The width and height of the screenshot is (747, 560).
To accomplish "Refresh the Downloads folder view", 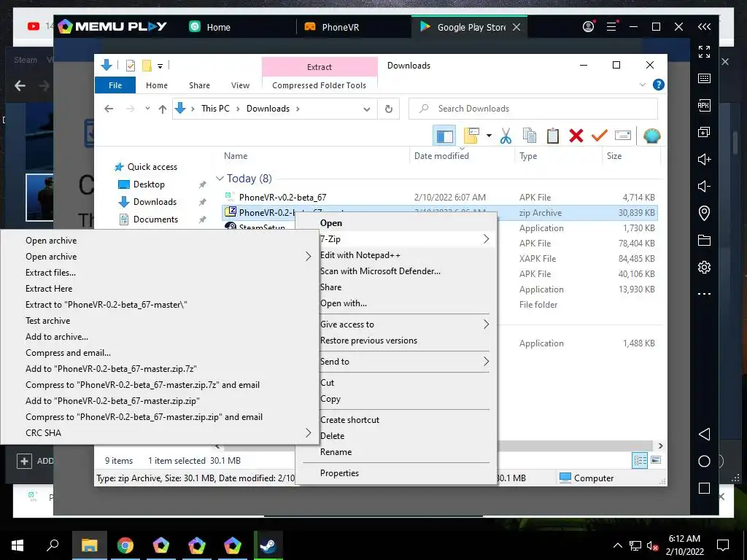I will point(389,109).
